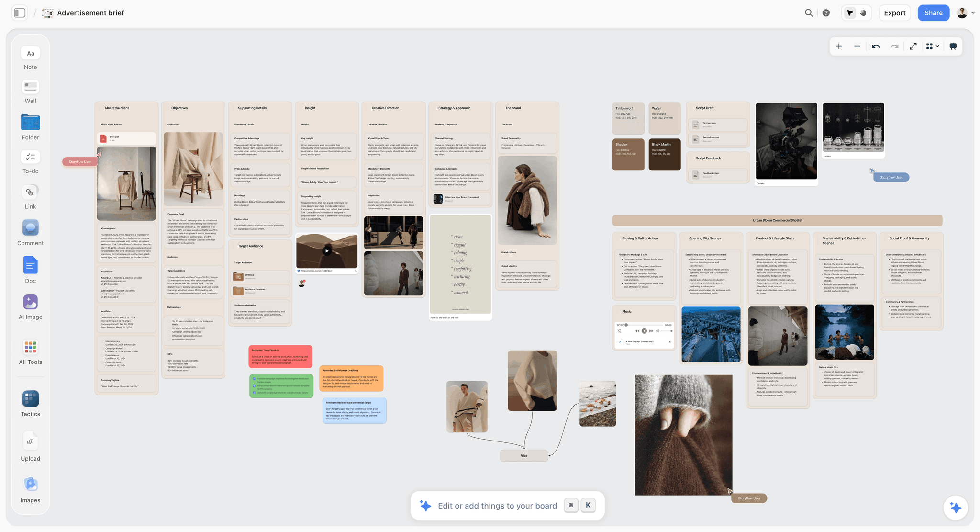The image size is (980, 532).
Task: Select the Upload tool
Action: pos(30,447)
